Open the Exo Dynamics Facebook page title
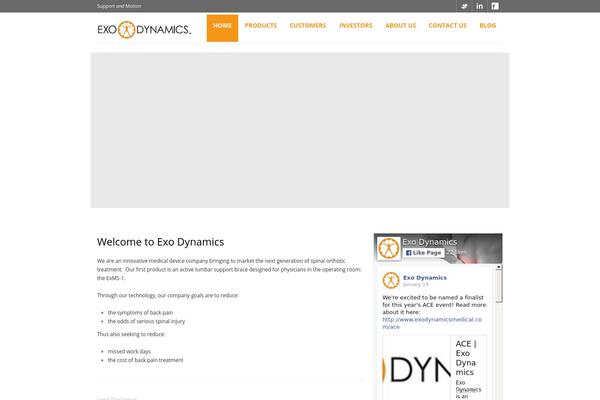The width and height of the screenshot is (600, 400). click(429, 242)
